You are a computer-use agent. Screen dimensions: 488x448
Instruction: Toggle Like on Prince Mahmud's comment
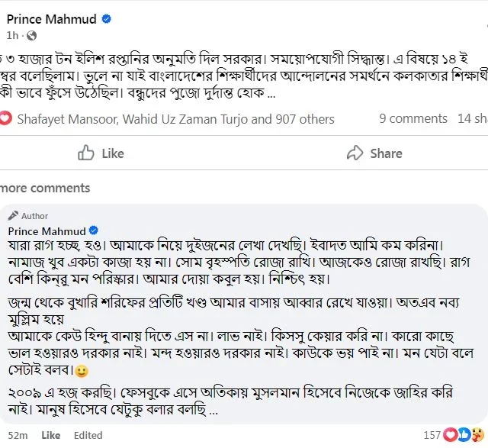51,435
